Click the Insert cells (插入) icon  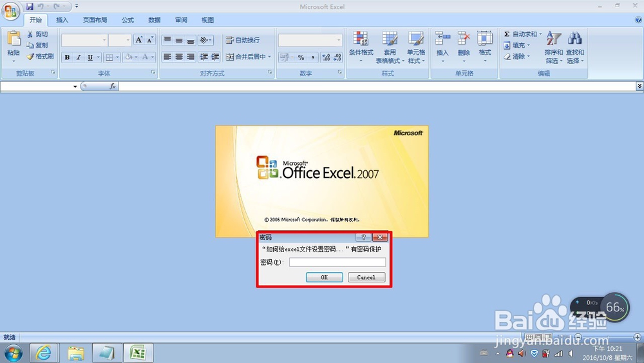pyautogui.click(x=442, y=38)
